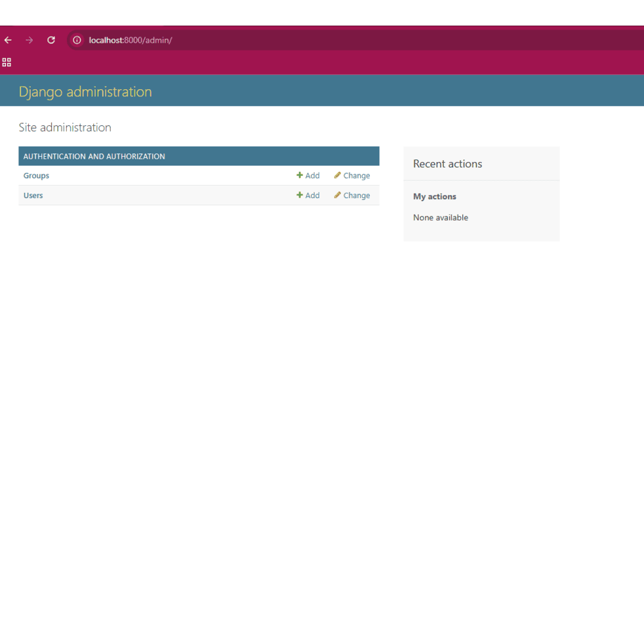Viewport: 644px width, 644px height.
Task: Click the None available text
Action: tap(441, 218)
